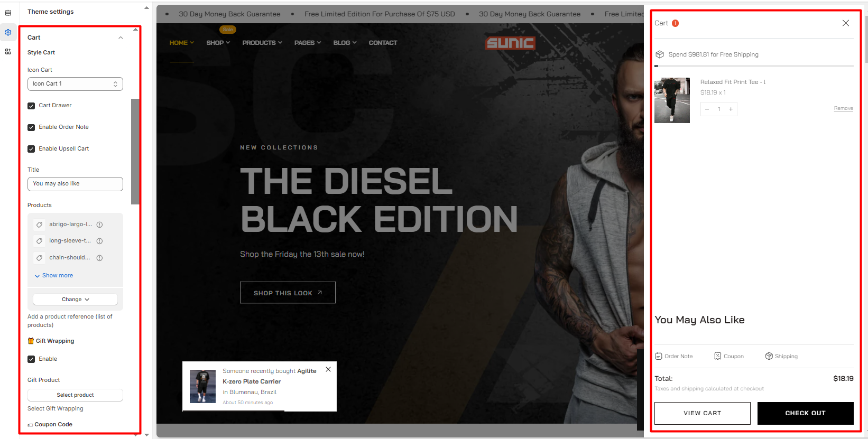Open the Coupon option in cart drawer
868x439 pixels.
click(729, 356)
